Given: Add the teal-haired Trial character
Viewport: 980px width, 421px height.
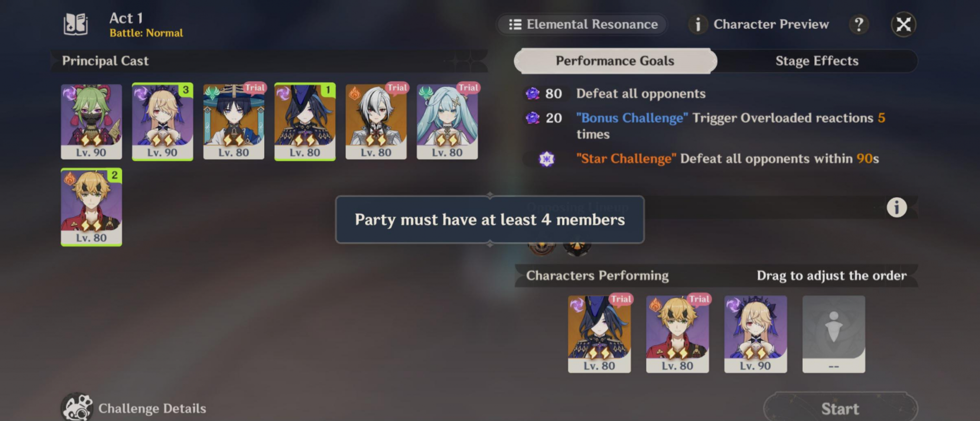Looking at the screenshot, I should point(447,121).
